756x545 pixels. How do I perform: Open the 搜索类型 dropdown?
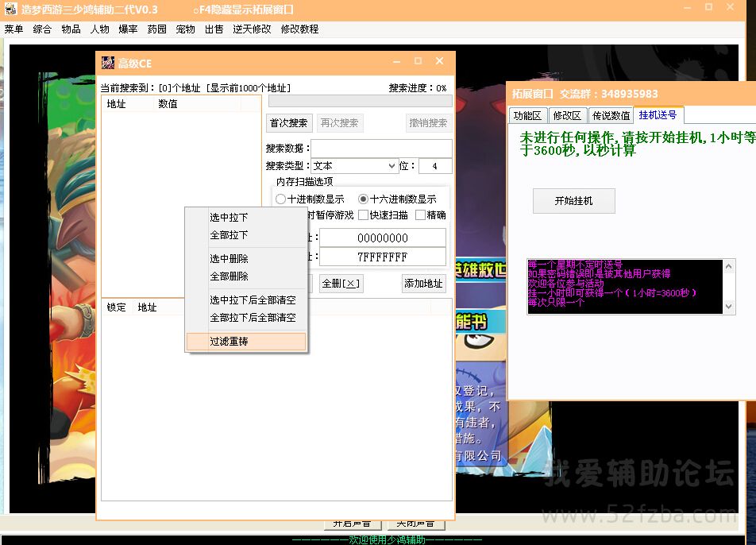click(x=355, y=166)
